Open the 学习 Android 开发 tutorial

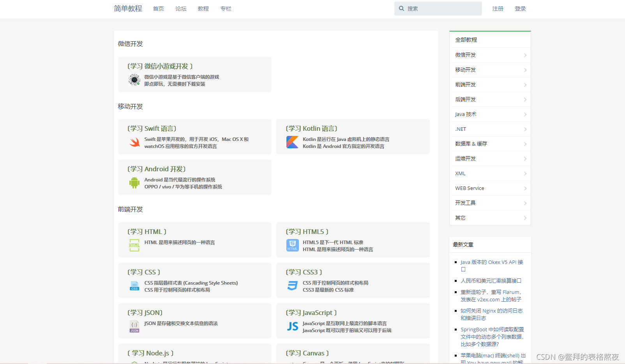(x=157, y=169)
